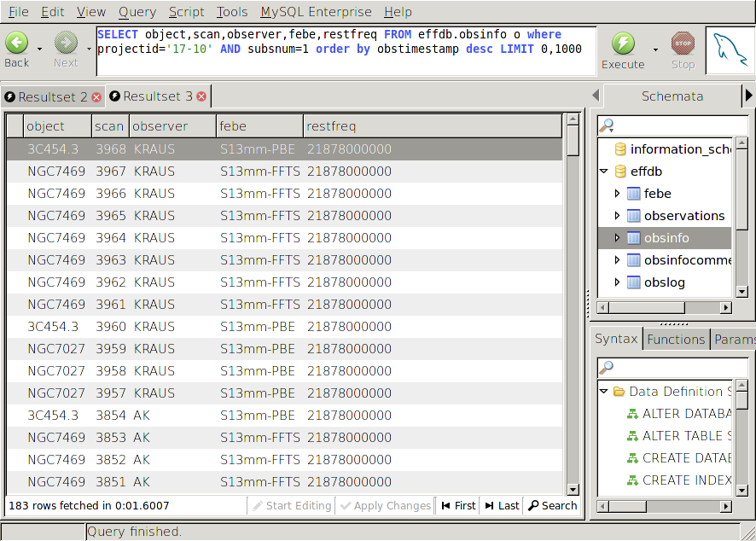Click the Next arrow icon

[x=66, y=43]
